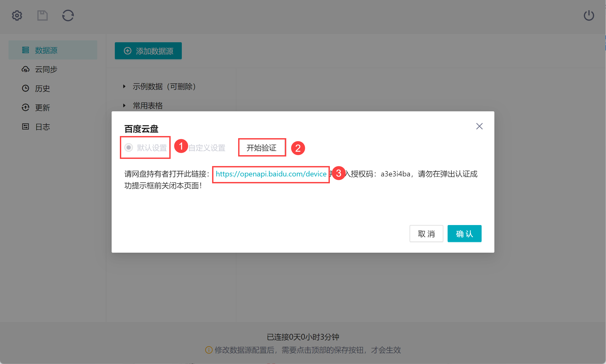Click the 开始验证 button
The height and width of the screenshot is (364, 606).
[262, 148]
